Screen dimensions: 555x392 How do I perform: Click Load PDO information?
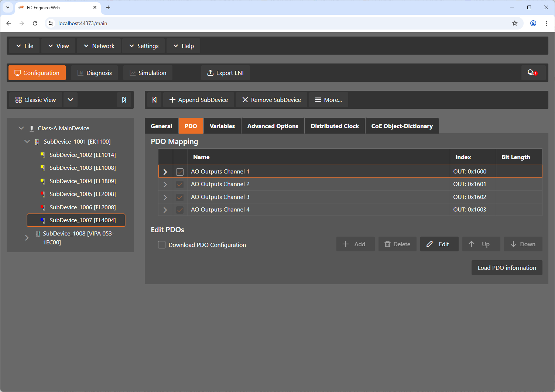pos(507,268)
